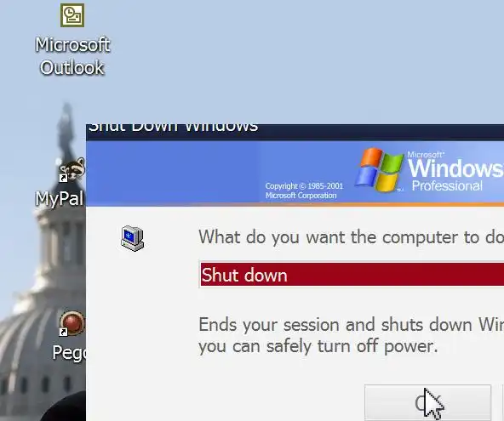Select the MyPal raccoon shortcut icon
Viewport: 504px width, 421px height.
click(x=72, y=169)
